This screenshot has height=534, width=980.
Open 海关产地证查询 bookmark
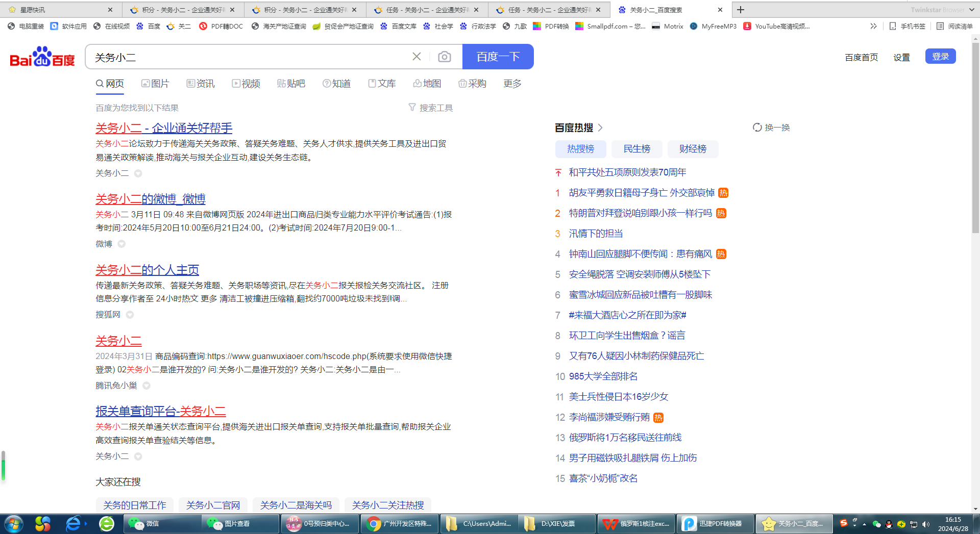[x=279, y=26]
